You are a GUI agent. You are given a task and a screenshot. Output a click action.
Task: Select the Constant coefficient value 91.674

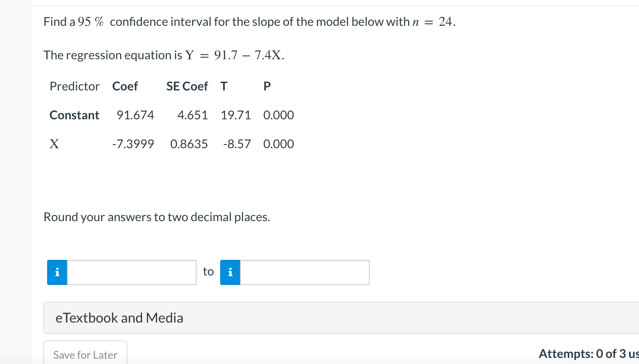pyautogui.click(x=135, y=115)
